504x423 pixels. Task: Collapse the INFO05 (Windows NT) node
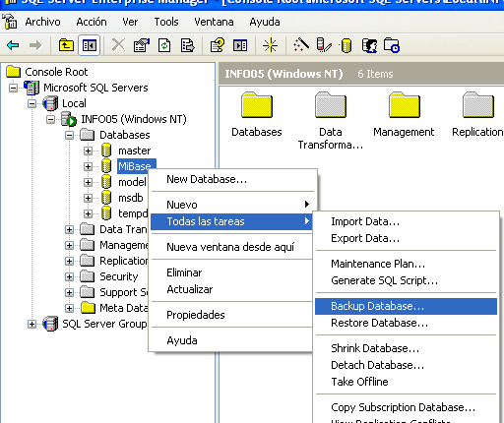[50, 119]
